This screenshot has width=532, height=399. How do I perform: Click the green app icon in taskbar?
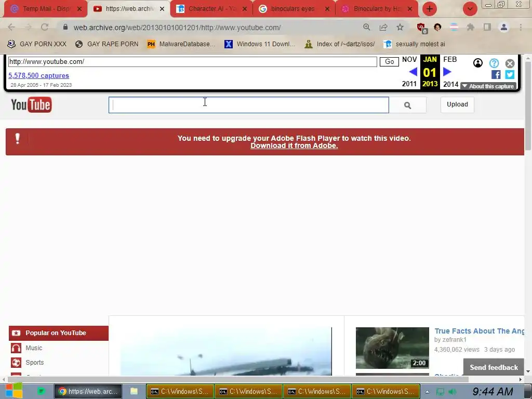point(41,391)
